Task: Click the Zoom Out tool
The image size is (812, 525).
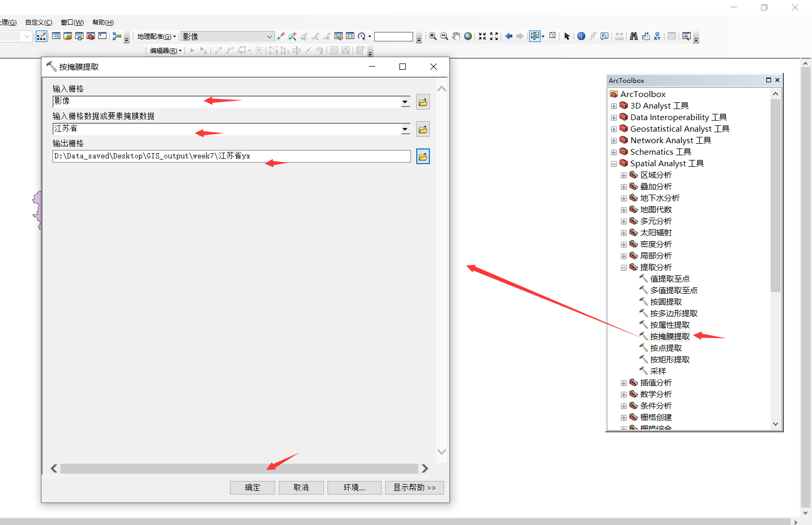Action: pos(444,36)
